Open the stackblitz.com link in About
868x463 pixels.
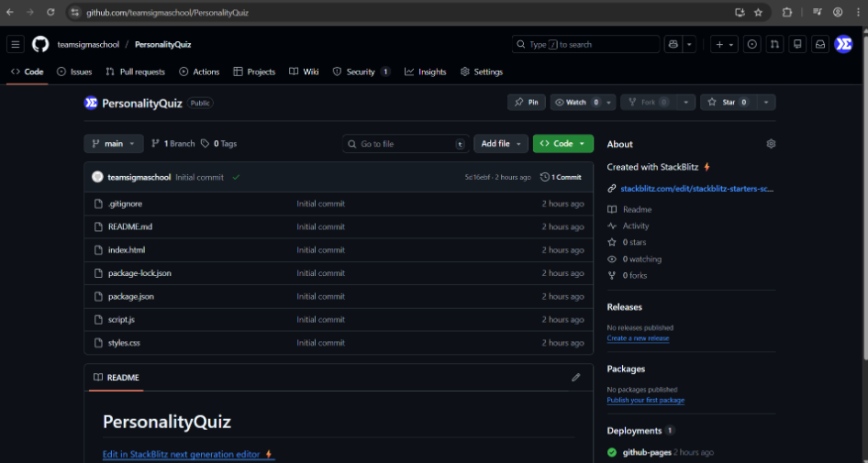click(x=696, y=189)
